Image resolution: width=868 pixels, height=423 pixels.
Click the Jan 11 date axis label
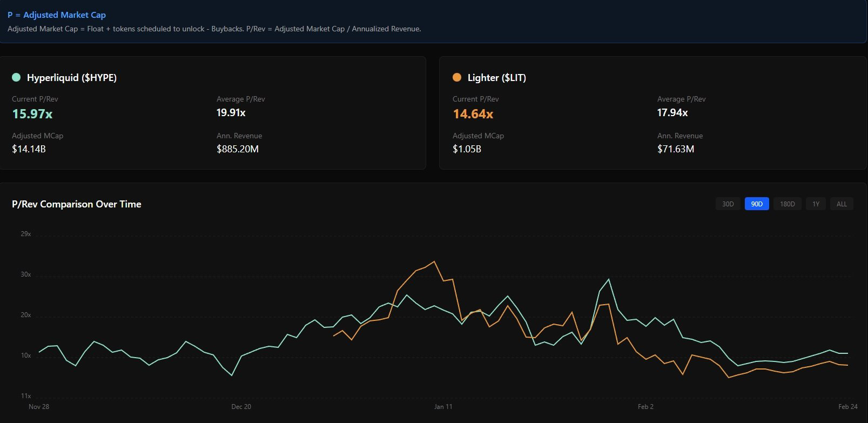[443, 406]
